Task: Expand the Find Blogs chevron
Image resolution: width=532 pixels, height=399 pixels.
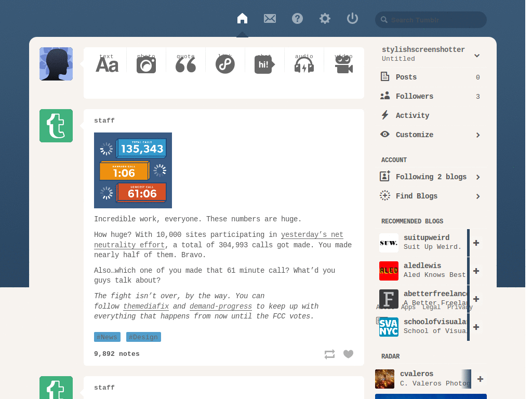Action: [478, 196]
